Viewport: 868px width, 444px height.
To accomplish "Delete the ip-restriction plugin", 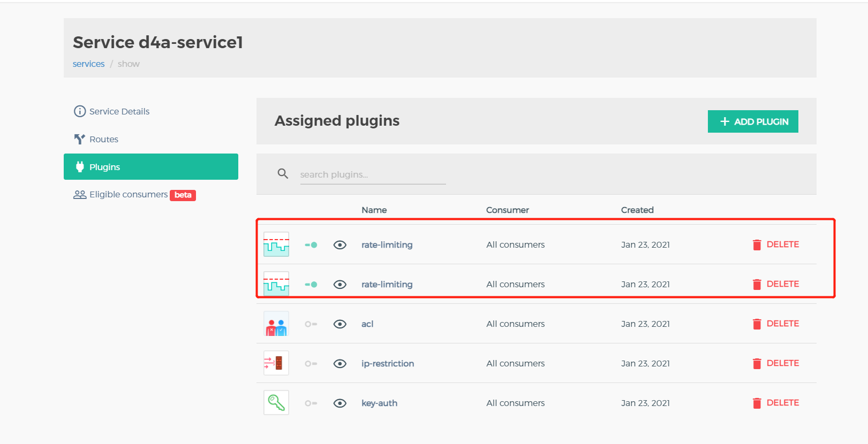I will (776, 363).
